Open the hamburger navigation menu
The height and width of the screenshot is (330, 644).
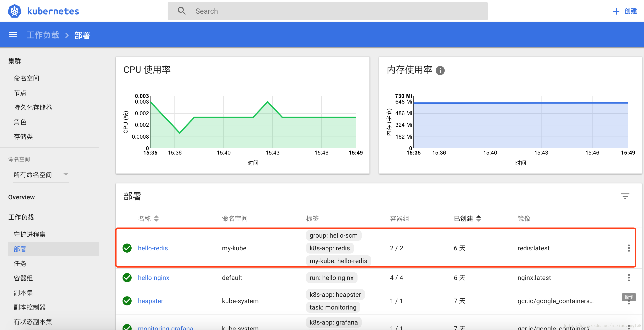(x=13, y=34)
